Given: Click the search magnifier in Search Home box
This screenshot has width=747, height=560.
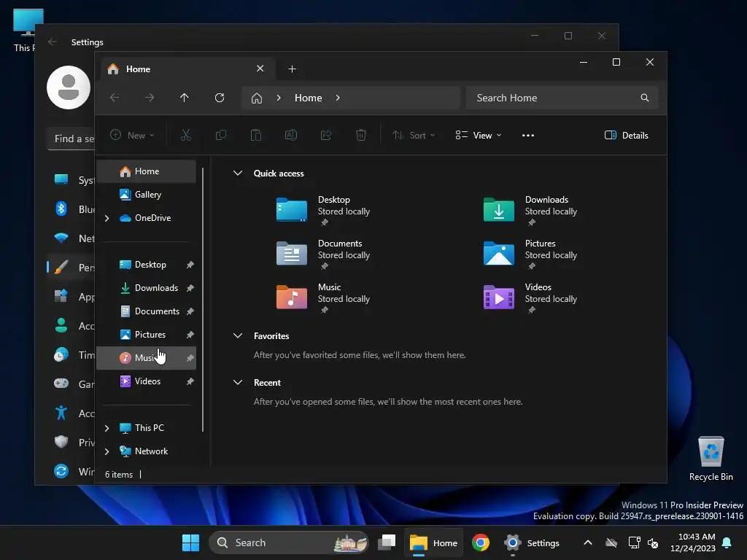Looking at the screenshot, I should pyautogui.click(x=645, y=98).
